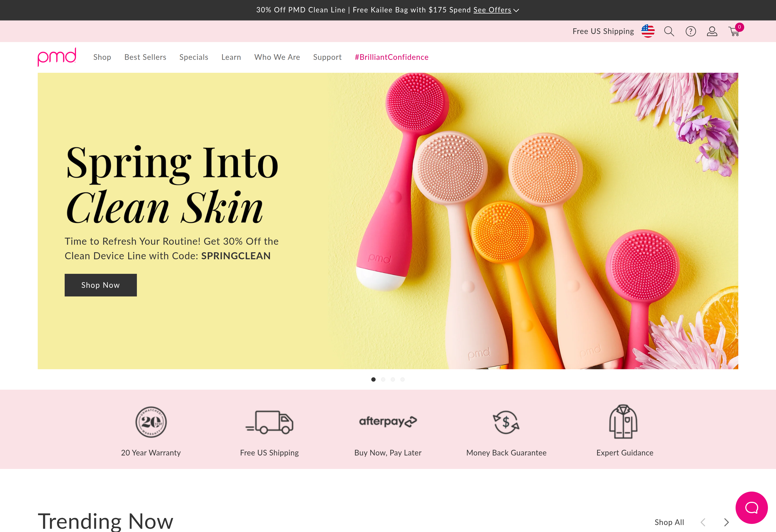Open the shopping cart icon
Viewport: 776px width, 532px height.
pos(735,31)
